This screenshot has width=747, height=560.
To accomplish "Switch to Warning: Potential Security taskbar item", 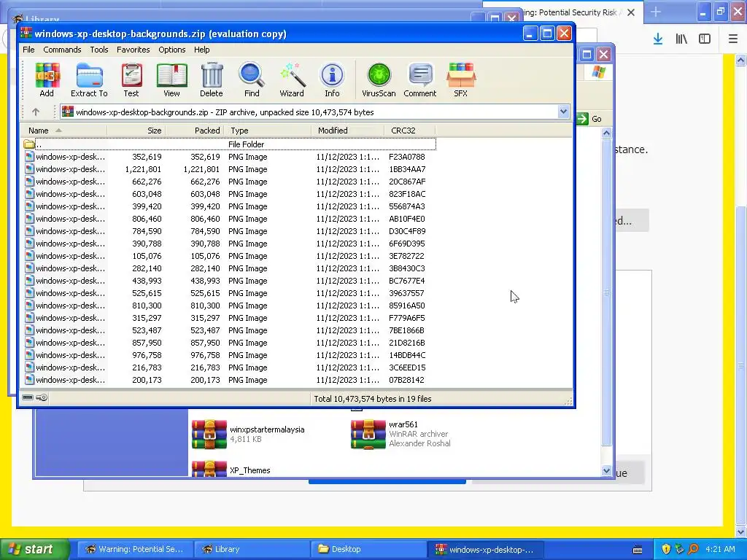I will (x=135, y=549).
